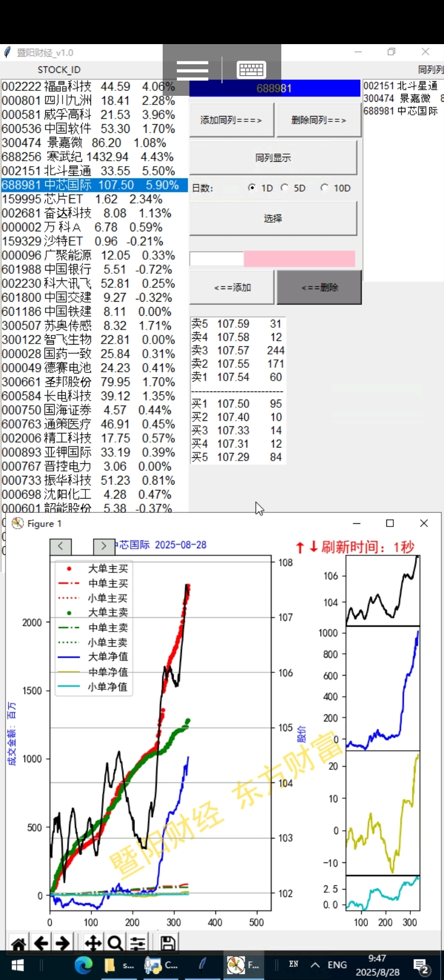Click the 添加同列===> button
Image resolution: width=444 pixels, height=980 pixels.
pyautogui.click(x=231, y=120)
